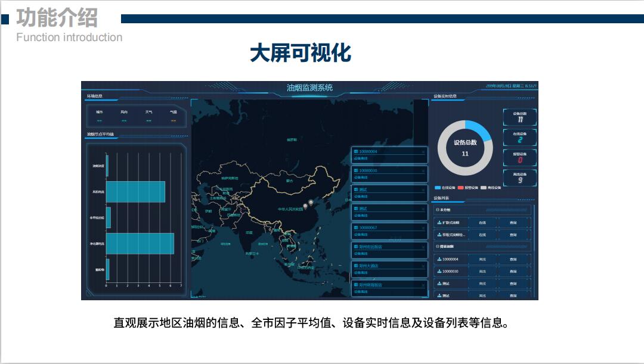Viewport: 644px width, 364px height.
Task: Select the 10000030 entry in the device list
Action: click(x=450, y=271)
